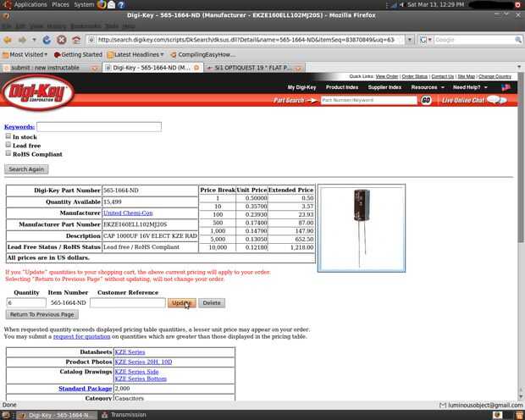
Task: Open the KZE Series Side drawing link
Action: [x=136, y=372]
